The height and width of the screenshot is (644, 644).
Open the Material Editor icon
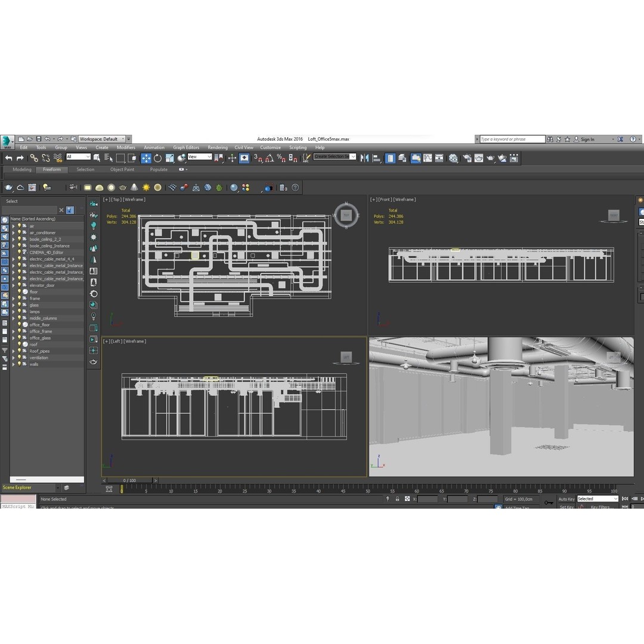[x=453, y=158]
